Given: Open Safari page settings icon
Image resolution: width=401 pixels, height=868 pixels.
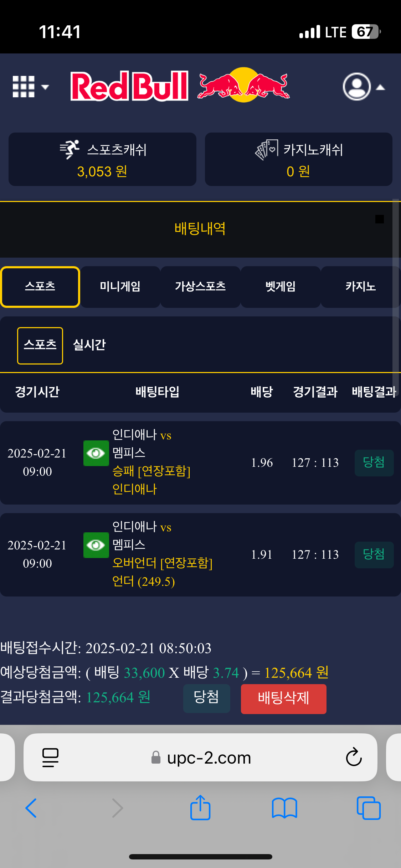Looking at the screenshot, I should (50, 757).
